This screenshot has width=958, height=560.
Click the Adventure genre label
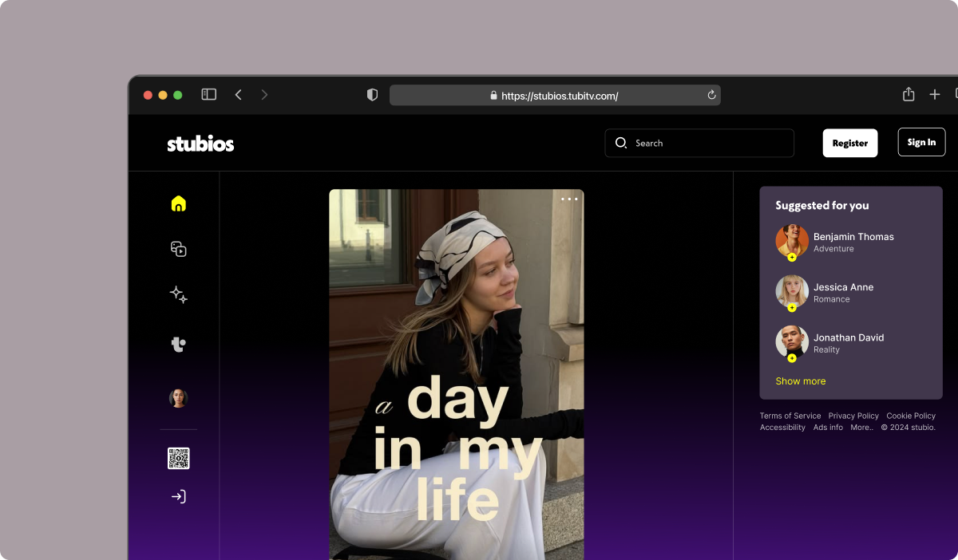(833, 249)
